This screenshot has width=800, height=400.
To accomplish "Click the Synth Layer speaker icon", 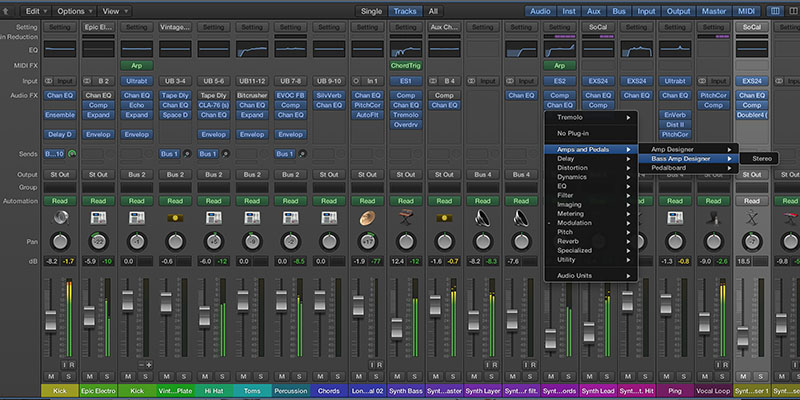I will 482,217.
